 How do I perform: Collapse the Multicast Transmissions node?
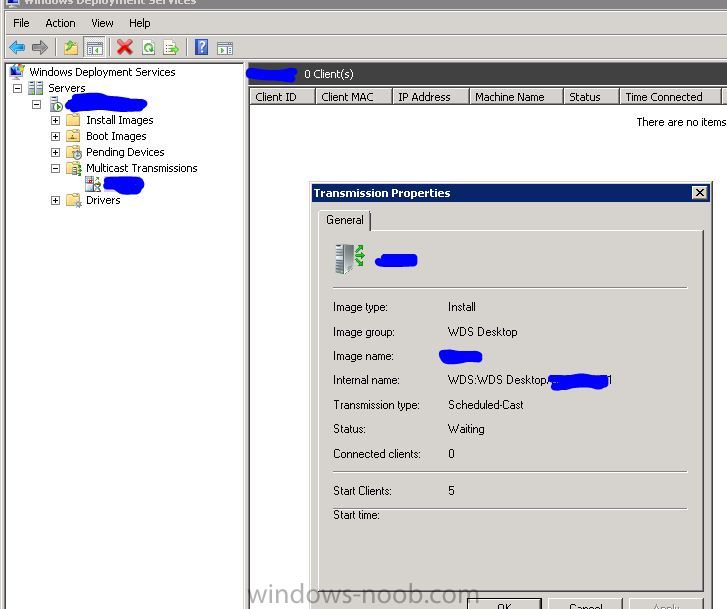[55, 168]
